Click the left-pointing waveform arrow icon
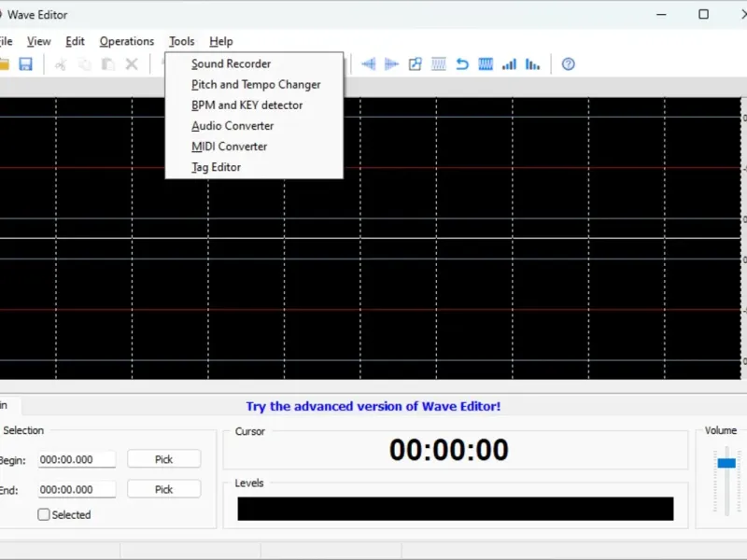The image size is (747, 560). (369, 64)
